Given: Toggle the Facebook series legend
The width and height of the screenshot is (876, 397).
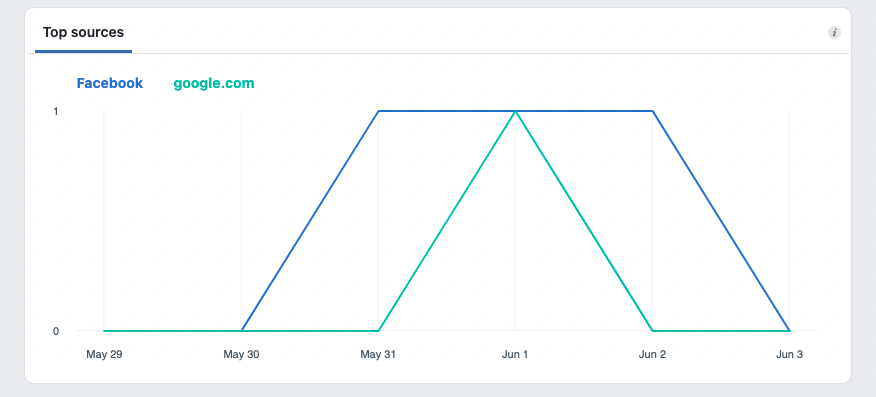Looking at the screenshot, I should point(110,83).
